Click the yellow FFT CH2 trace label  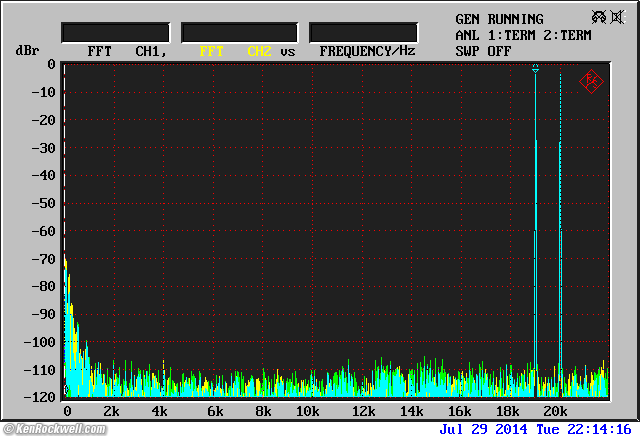235,51
